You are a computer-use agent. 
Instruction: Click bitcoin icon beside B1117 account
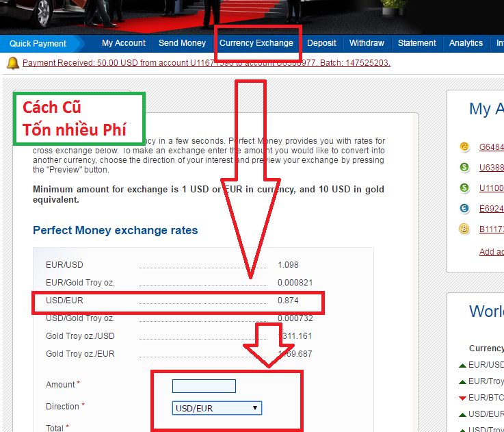coord(464,229)
